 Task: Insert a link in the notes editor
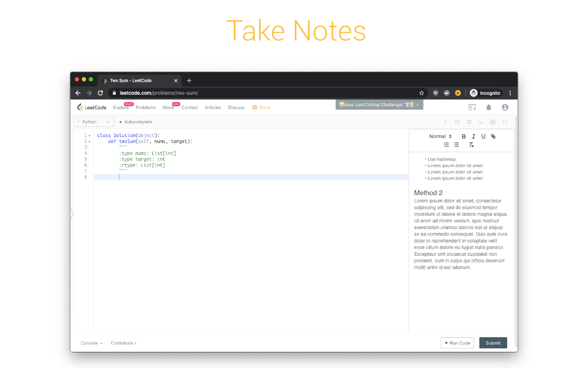click(x=493, y=136)
